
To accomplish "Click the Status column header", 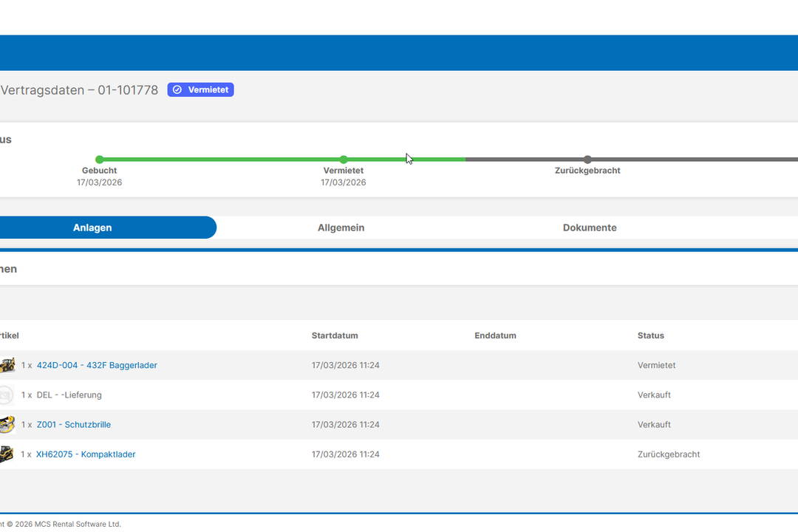I will (x=650, y=335).
